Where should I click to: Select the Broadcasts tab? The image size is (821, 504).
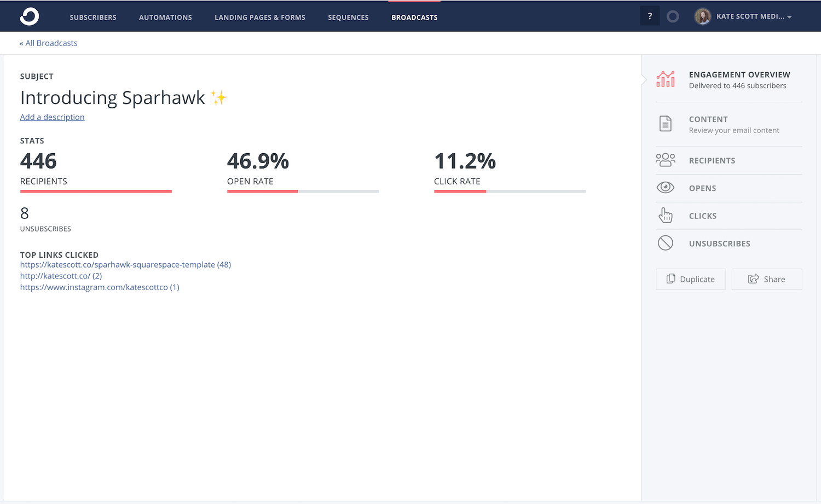coord(414,18)
